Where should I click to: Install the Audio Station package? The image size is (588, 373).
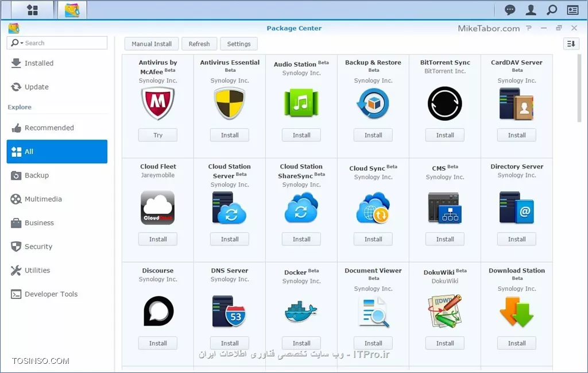[x=301, y=135]
